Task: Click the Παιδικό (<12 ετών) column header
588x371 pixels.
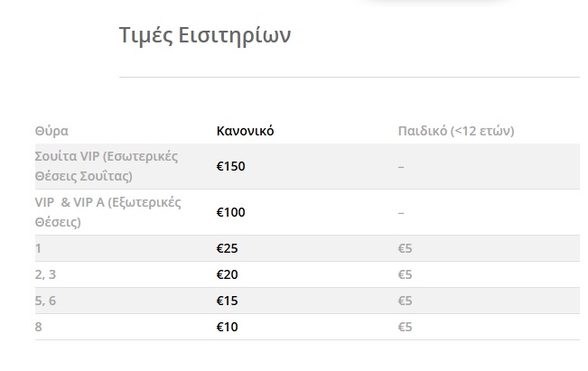Action: 456,131
